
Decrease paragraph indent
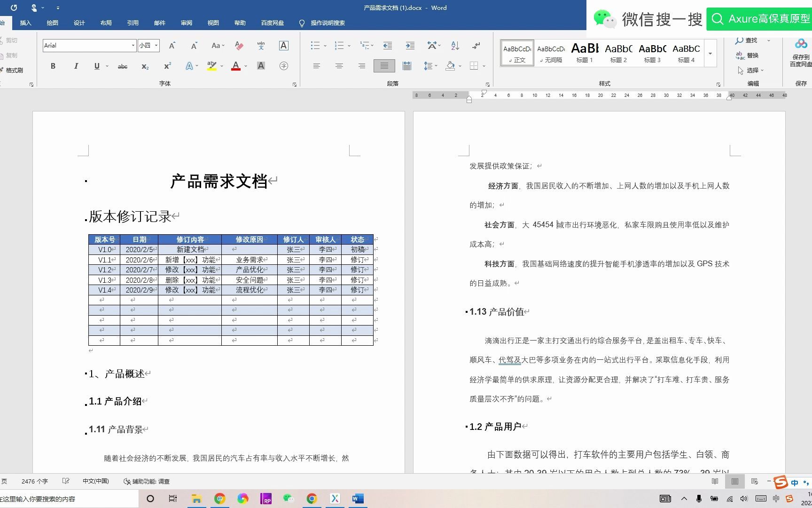pyautogui.click(x=388, y=46)
